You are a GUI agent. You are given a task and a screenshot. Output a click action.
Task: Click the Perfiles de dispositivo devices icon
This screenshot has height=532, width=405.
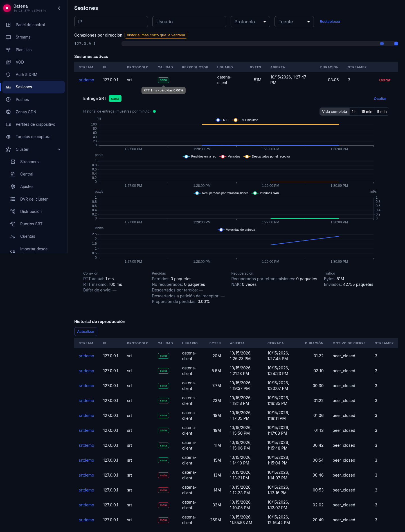coord(8,124)
